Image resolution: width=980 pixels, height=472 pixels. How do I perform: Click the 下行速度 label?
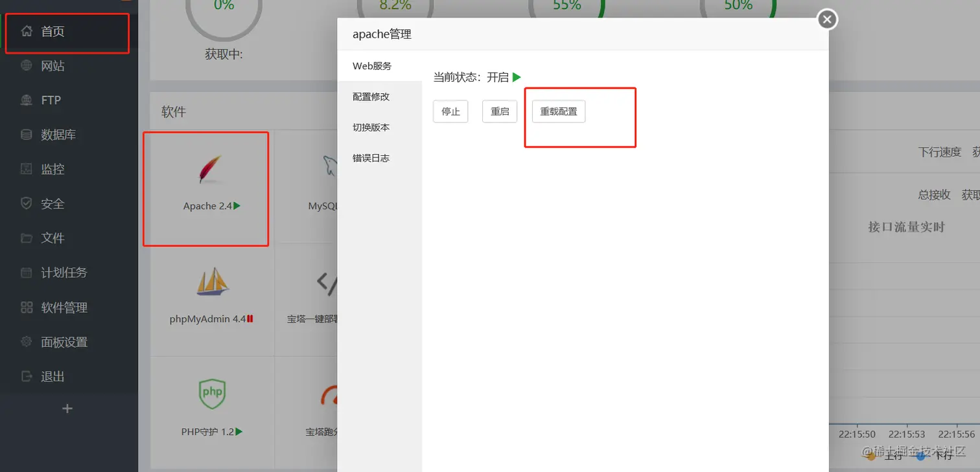tap(940, 152)
